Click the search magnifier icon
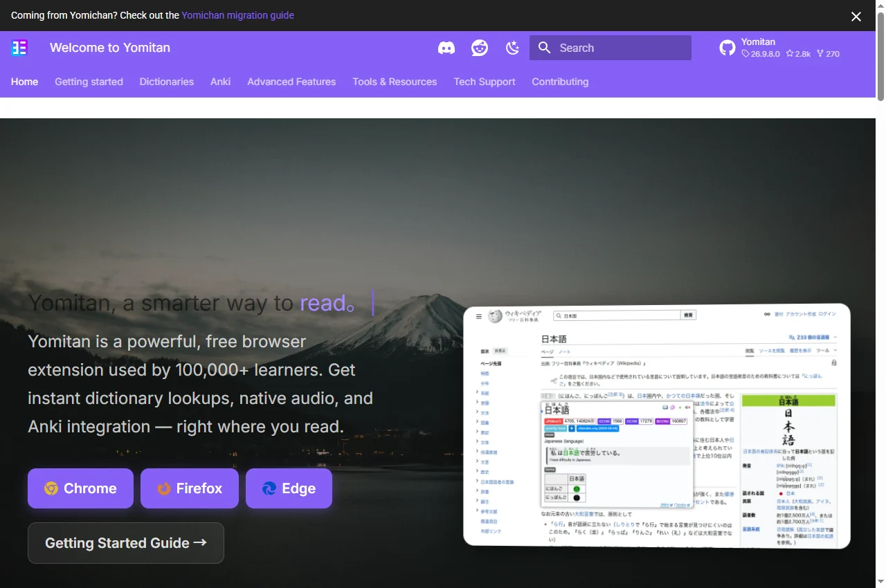Screen dimensions: 886x588 pyautogui.click(x=545, y=48)
